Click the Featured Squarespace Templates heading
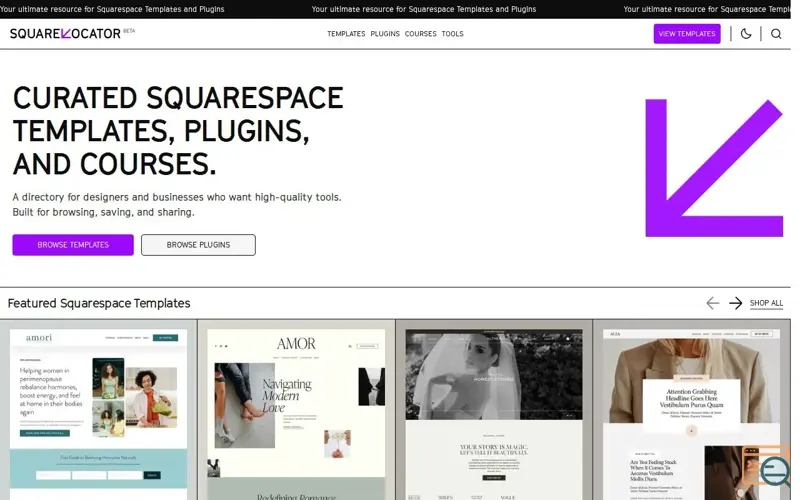This screenshot has width=800, height=500. click(x=99, y=303)
